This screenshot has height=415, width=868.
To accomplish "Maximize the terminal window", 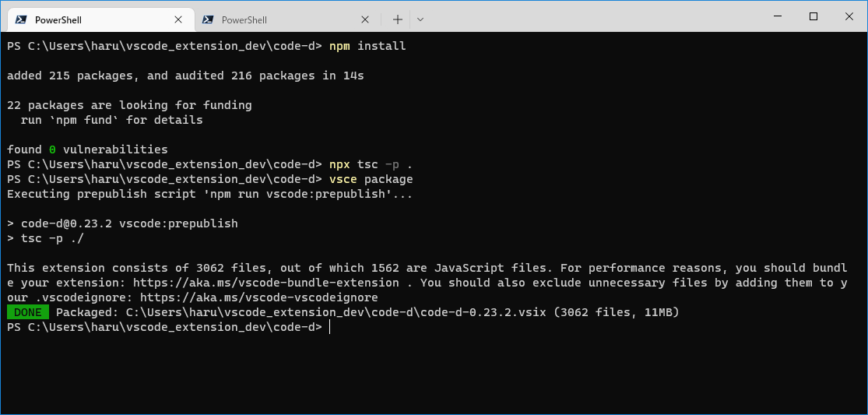I will 814,16.
